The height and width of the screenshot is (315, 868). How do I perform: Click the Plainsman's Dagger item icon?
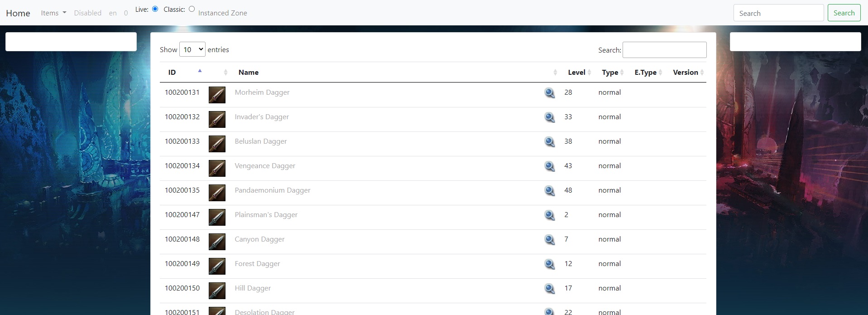217,217
